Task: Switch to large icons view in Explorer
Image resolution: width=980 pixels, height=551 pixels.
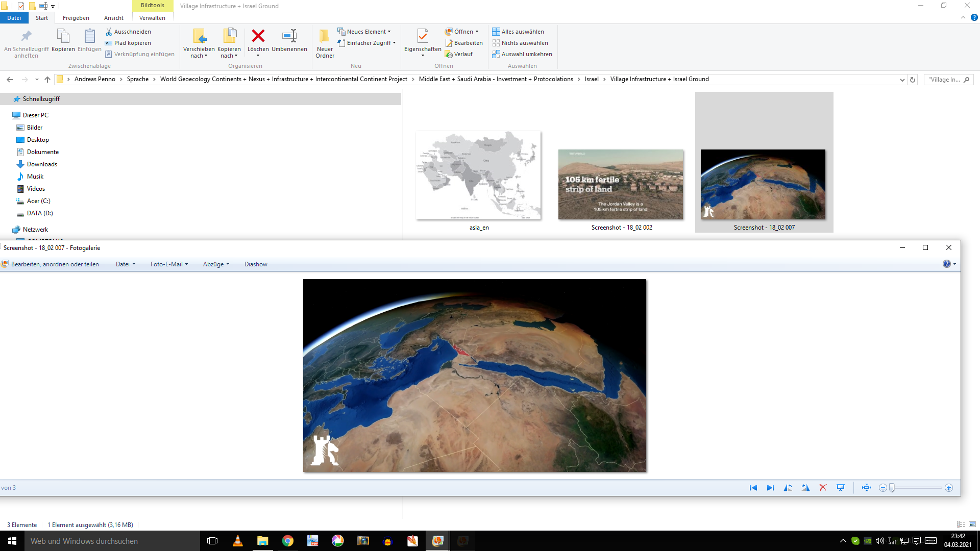Action: pos(972,524)
